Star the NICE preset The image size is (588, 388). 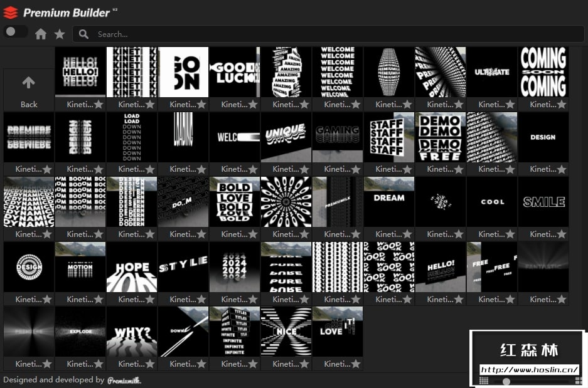point(304,364)
